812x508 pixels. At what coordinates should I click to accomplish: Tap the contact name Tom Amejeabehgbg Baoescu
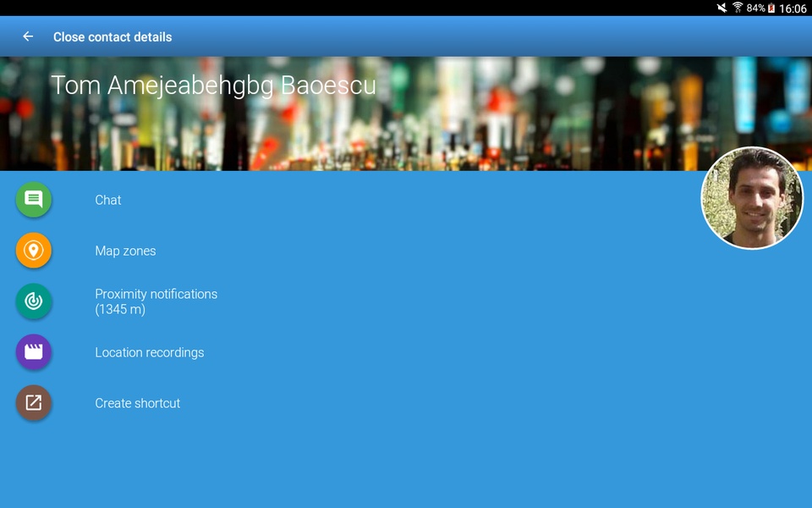pyautogui.click(x=213, y=86)
